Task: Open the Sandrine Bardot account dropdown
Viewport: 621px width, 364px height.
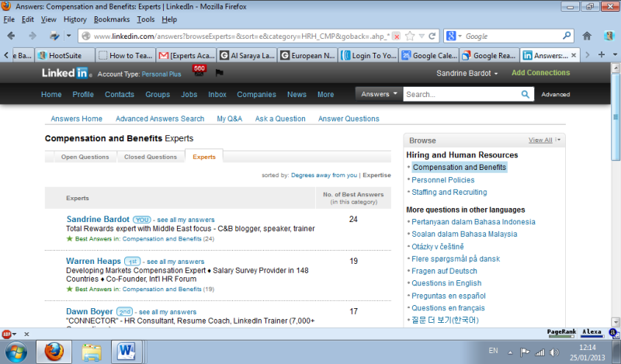Action: [467, 73]
